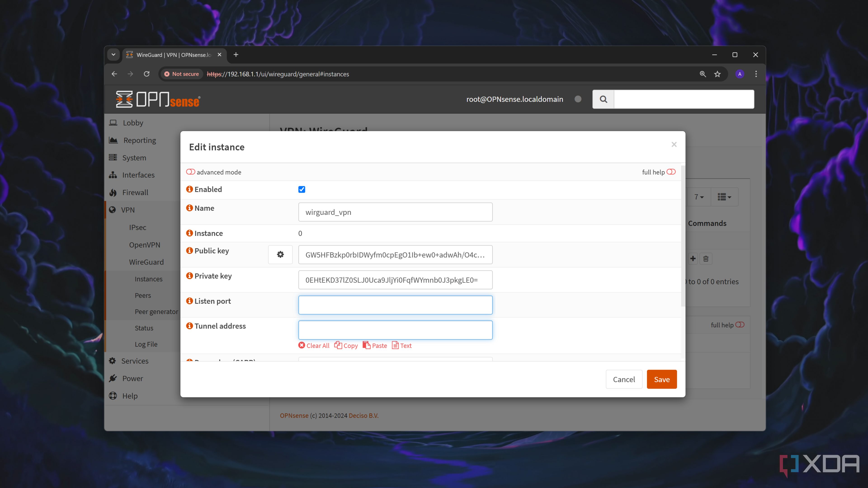
Task: Click the trash icon to delete entries
Action: (x=705, y=259)
